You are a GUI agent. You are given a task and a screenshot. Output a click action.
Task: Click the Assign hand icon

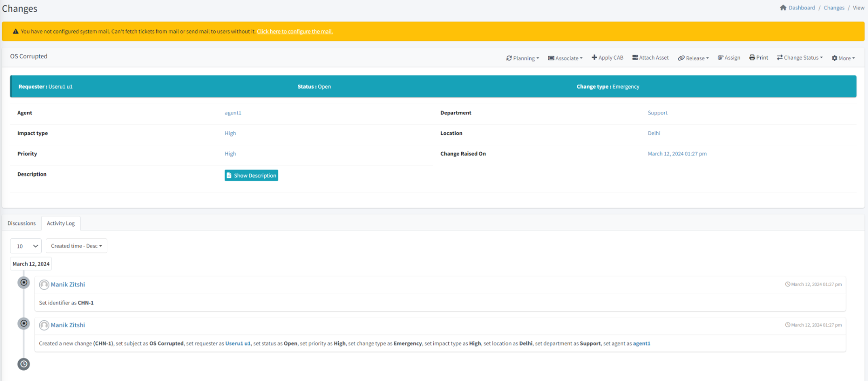720,57
